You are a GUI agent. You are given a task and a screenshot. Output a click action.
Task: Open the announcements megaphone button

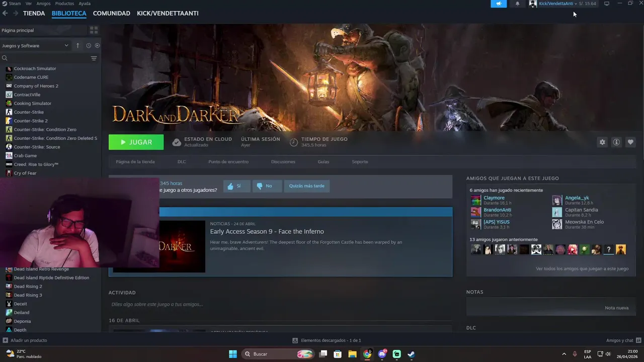point(499,4)
